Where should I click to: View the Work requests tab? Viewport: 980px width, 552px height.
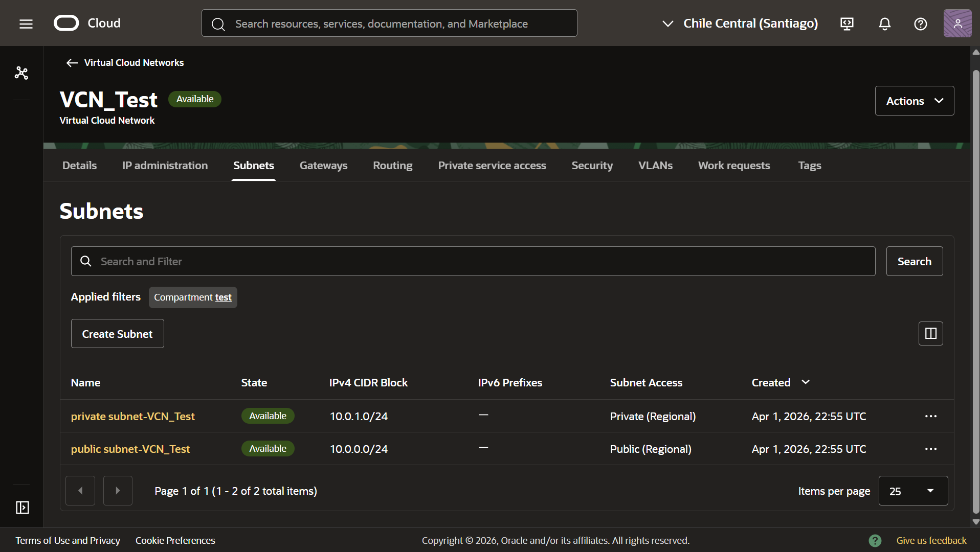734,166
